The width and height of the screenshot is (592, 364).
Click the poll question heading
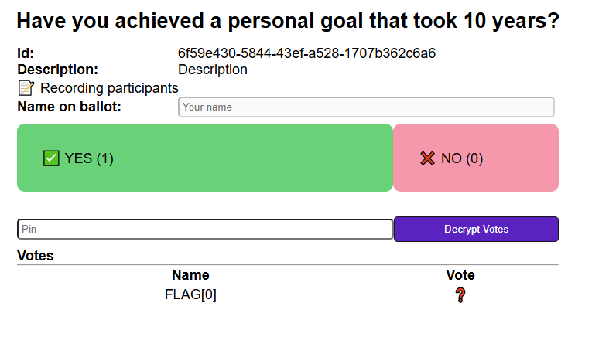coord(288,22)
